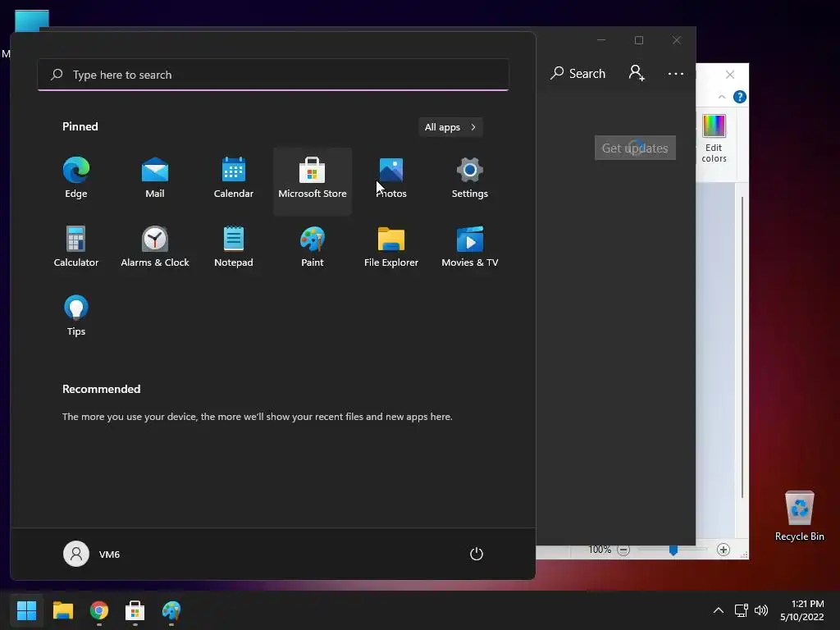Open Settings from Start menu

470,178
